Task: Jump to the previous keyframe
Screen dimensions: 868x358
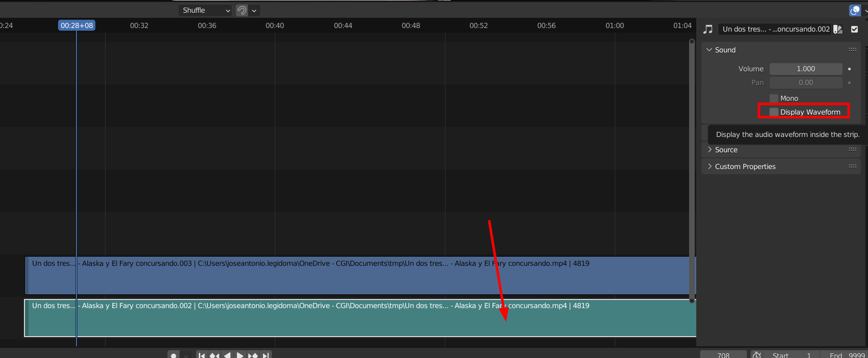Action: 215,355
